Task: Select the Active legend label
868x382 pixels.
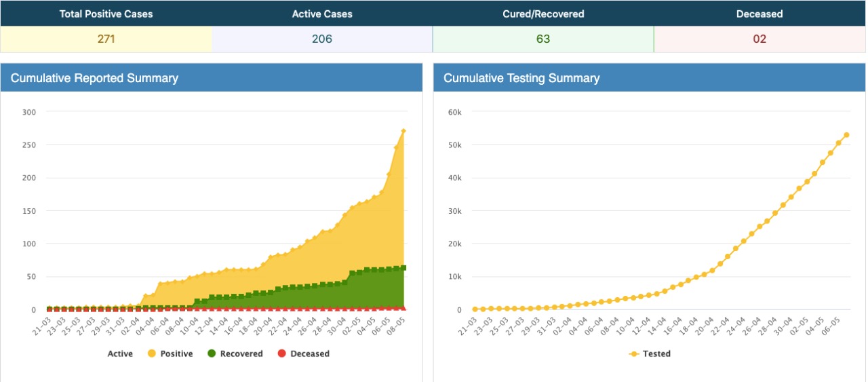Action: click(120, 354)
